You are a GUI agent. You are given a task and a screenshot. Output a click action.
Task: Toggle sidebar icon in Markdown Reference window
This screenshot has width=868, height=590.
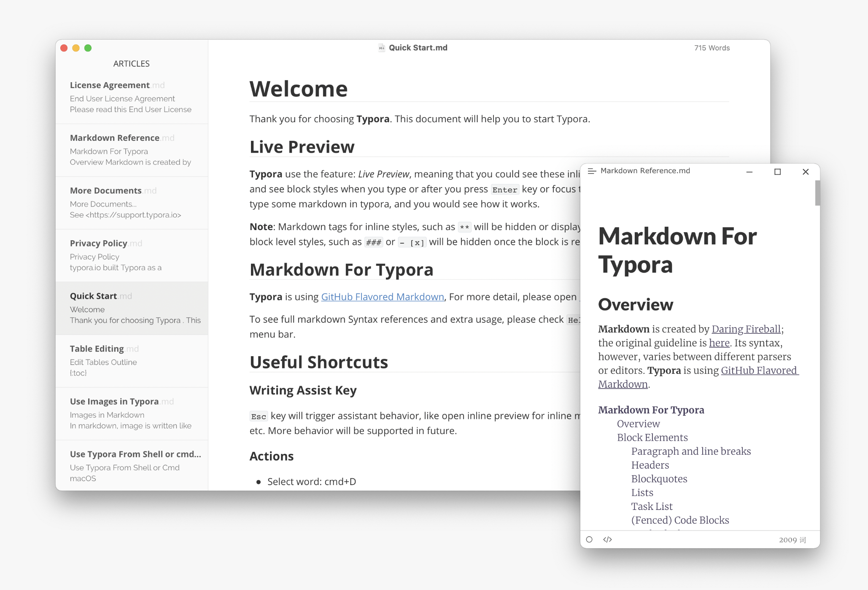[x=592, y=171]
